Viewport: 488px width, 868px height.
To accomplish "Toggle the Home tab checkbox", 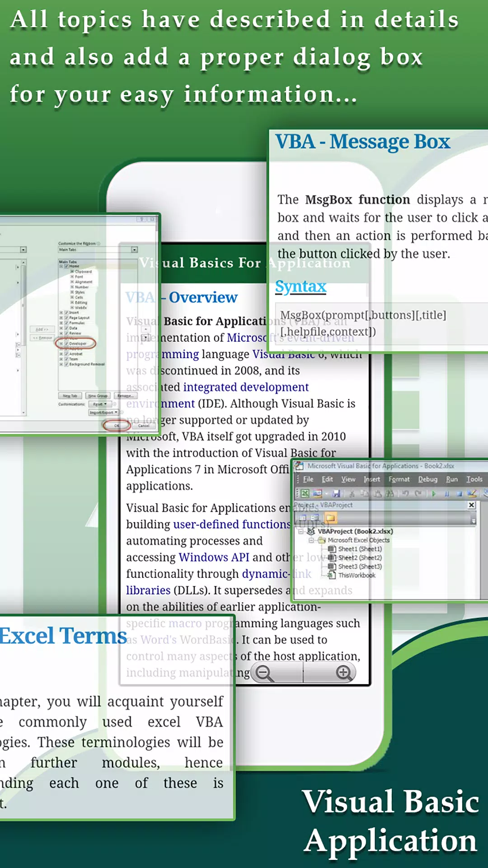I will pos(66,266).
